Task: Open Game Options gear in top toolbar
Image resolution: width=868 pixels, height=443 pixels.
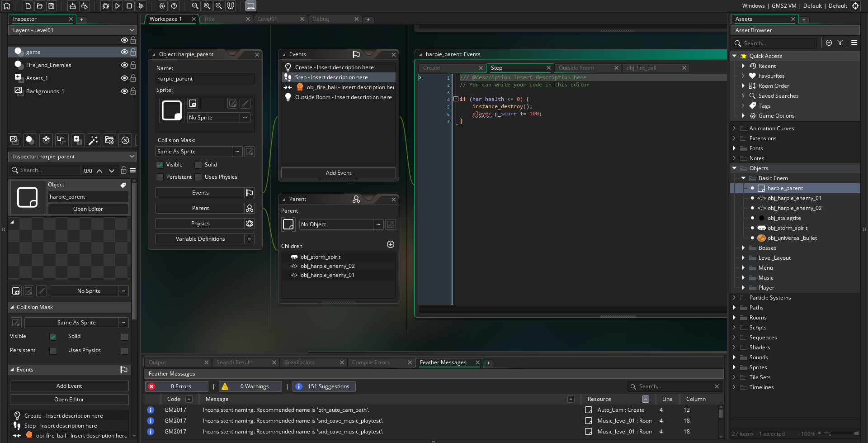Action: click(x=162, y=6)
